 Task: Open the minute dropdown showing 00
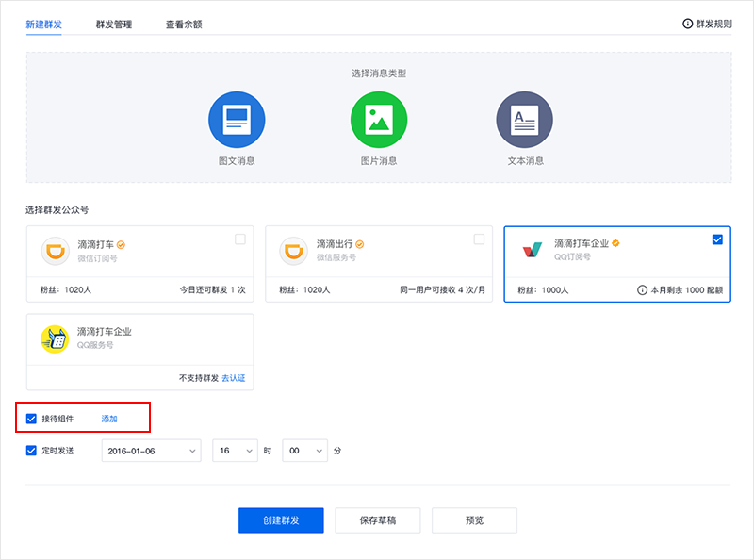coord(304,451)
